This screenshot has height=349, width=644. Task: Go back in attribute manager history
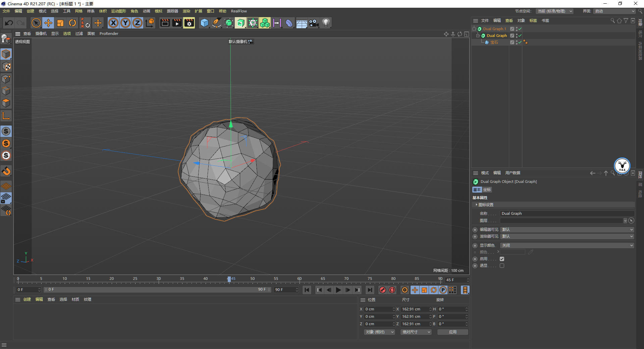pos(593,173)
